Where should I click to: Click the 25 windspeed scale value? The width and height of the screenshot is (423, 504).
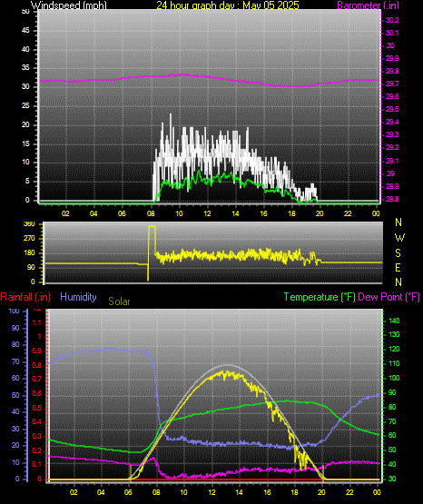point(25,105)
